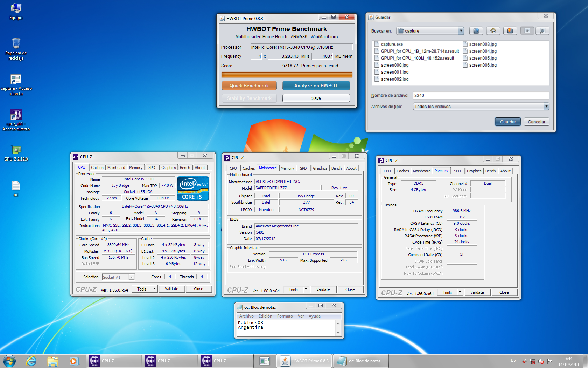Expand the Buscar en folder dropdown
The width and height of the screenshot is (588, 368).
(461, 31)
